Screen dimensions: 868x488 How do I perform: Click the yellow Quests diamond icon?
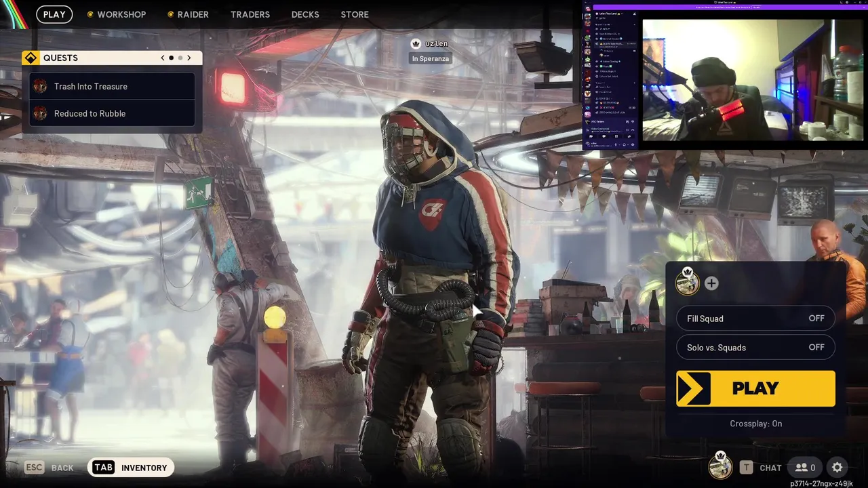click(31, 58)
